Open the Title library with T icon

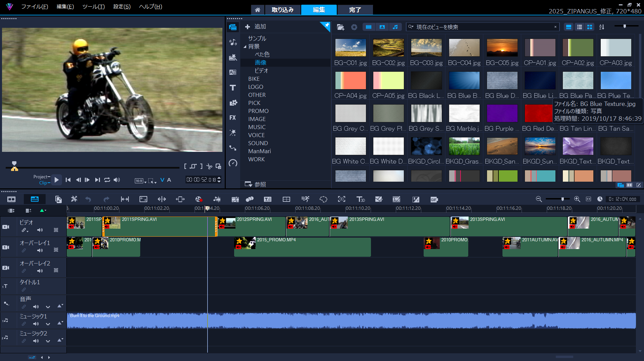pos(233,87)
